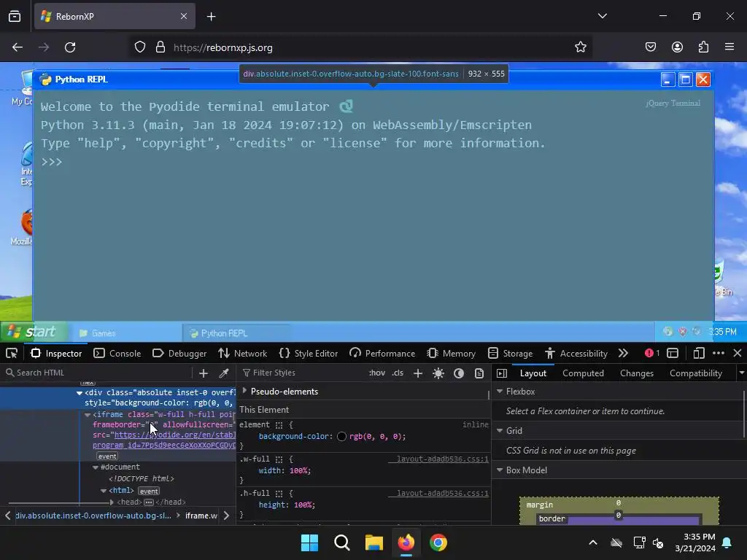Collapse the Box Model section
The width and height of the screenshot is (747, 560).
pos(500,470)
